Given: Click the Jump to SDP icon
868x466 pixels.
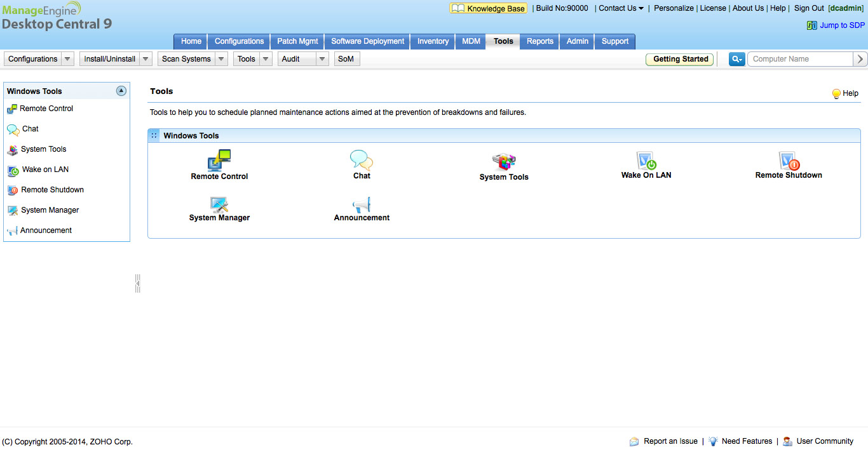Looking at the screenshot, I should click(811, 25).
